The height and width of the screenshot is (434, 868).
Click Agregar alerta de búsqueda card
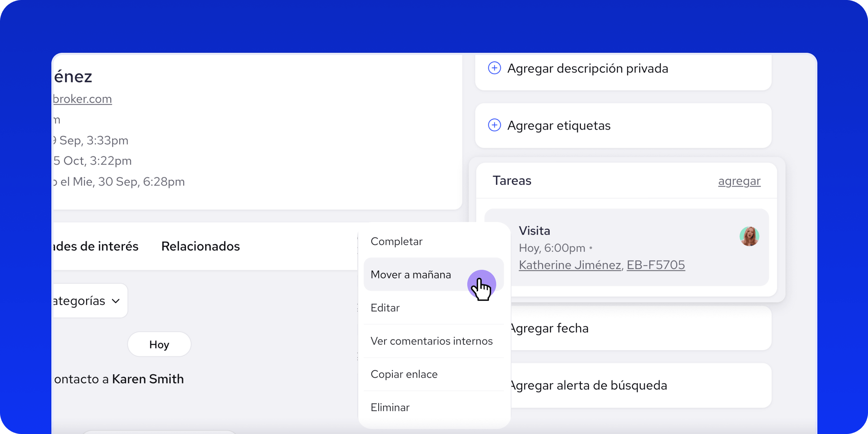point(641,386)
